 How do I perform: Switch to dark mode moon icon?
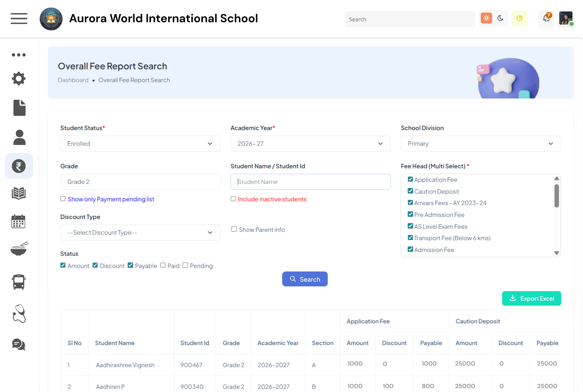[500, 18]
